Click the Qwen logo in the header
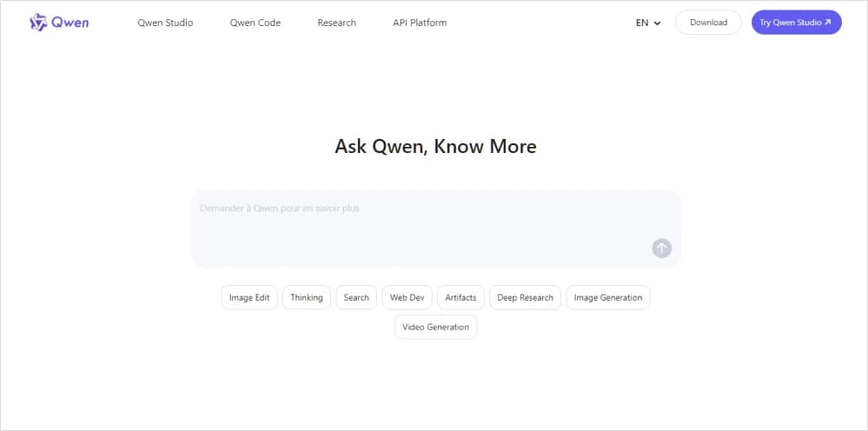 pyautogui.click(x=59, y=23)
